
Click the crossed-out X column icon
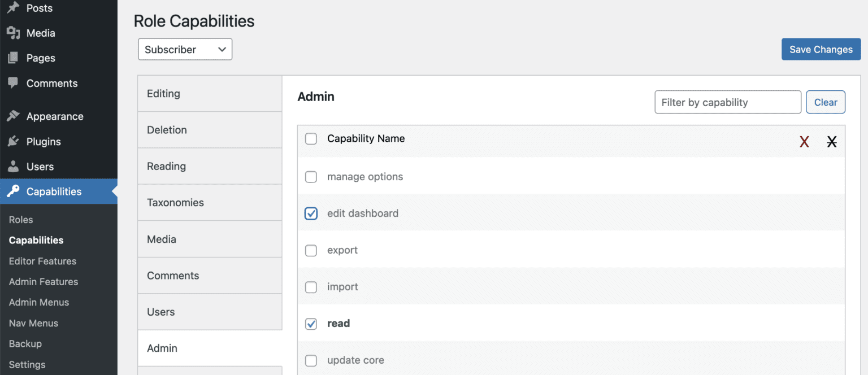click(x=832, y=142)
